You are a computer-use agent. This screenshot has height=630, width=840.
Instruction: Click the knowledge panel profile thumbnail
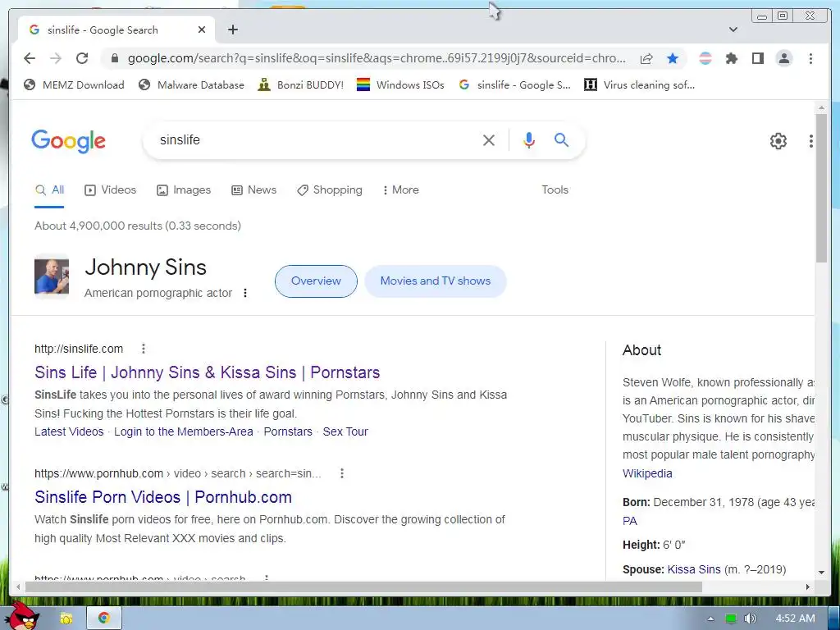click(x=52, y=276)
